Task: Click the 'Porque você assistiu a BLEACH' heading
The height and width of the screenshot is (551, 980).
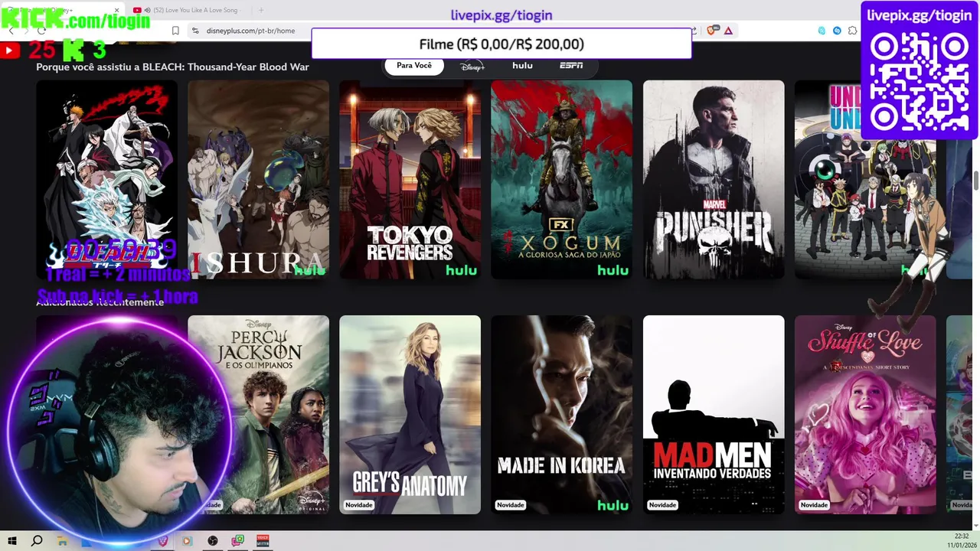Action: point(172,67)
